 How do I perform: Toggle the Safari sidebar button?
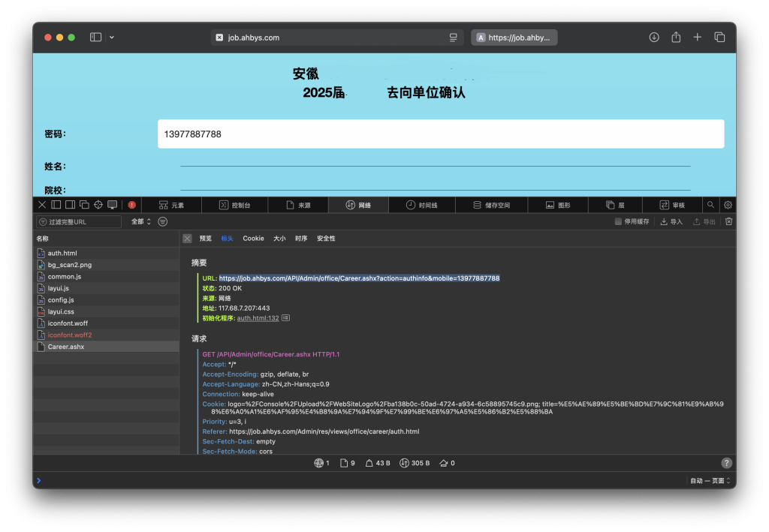pos(95,38)
